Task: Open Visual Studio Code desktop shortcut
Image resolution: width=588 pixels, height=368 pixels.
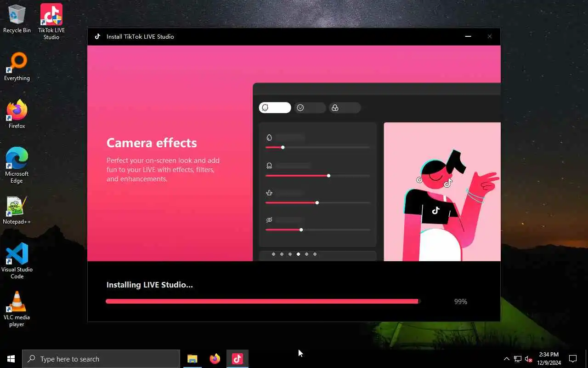Action: click(x=17, y=261)
